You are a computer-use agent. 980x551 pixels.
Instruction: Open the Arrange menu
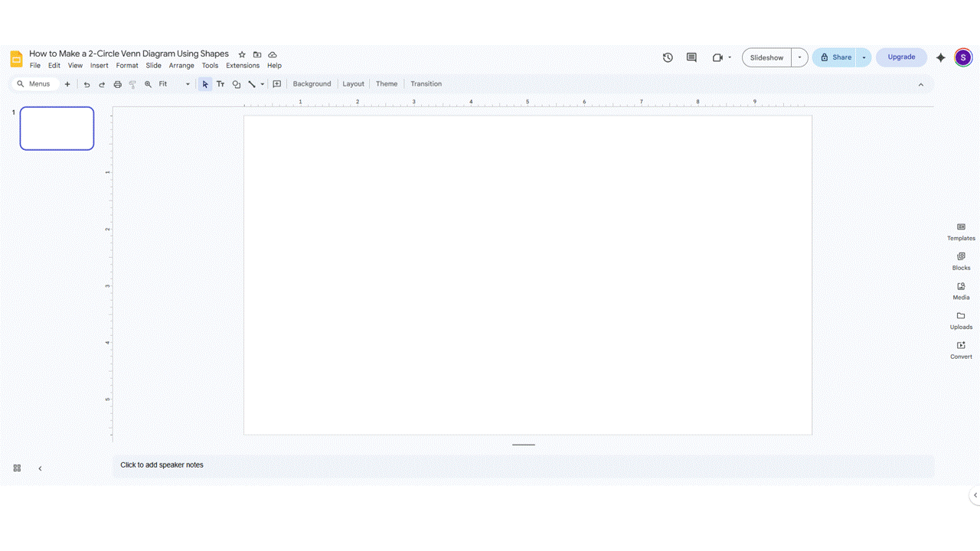(181, 66)
